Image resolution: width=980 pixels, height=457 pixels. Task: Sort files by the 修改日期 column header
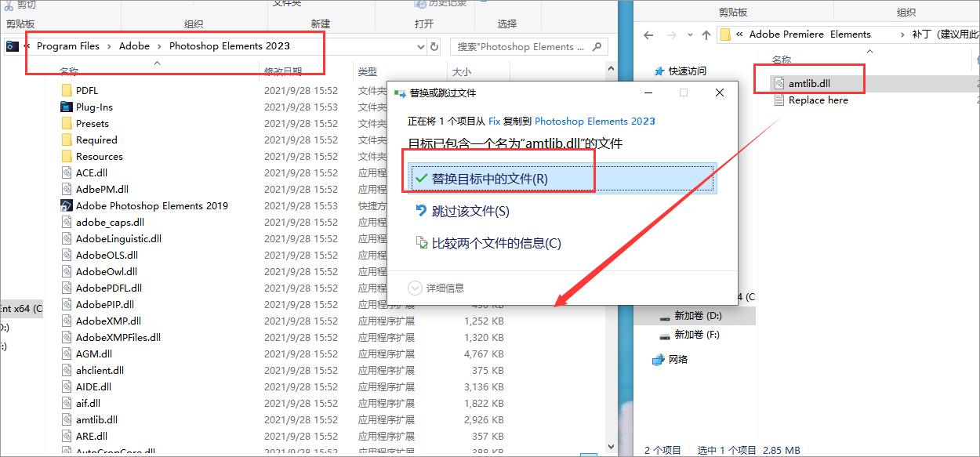coord(284,70)
